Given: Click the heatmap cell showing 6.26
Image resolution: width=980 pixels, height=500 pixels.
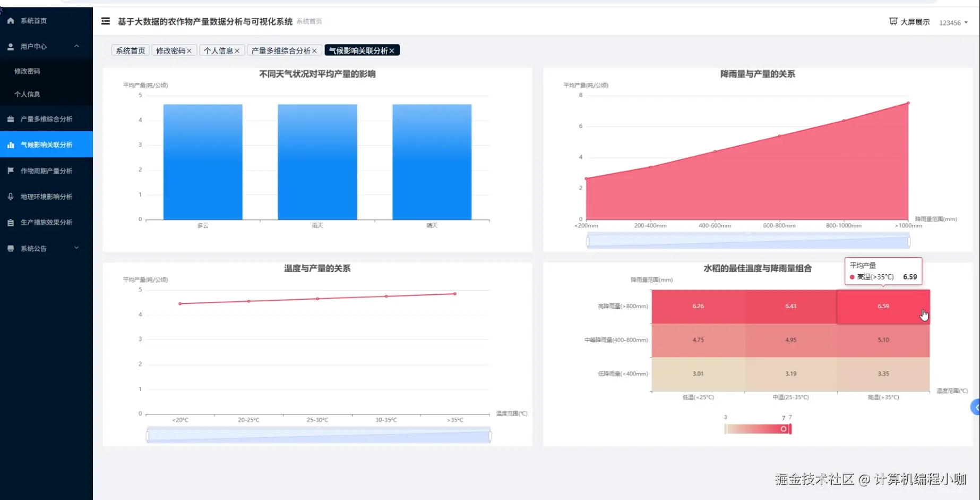Looking at the screenshot, I should 698,307.
